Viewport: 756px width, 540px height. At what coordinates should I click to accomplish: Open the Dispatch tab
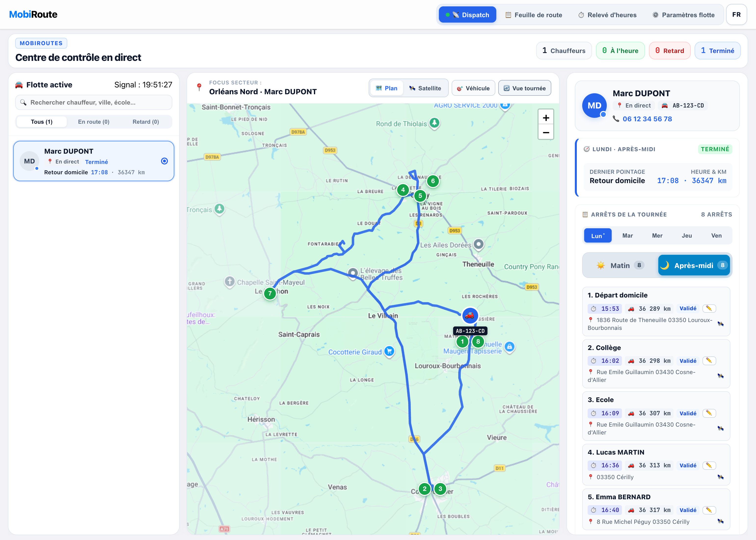pos(467,15)
